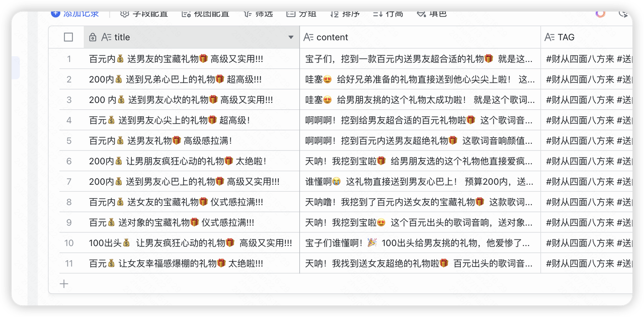The width and height of the screenshot is (644, 317).
Task: Select content cell starting '天呐噜！'
Action: pos(420,202)
